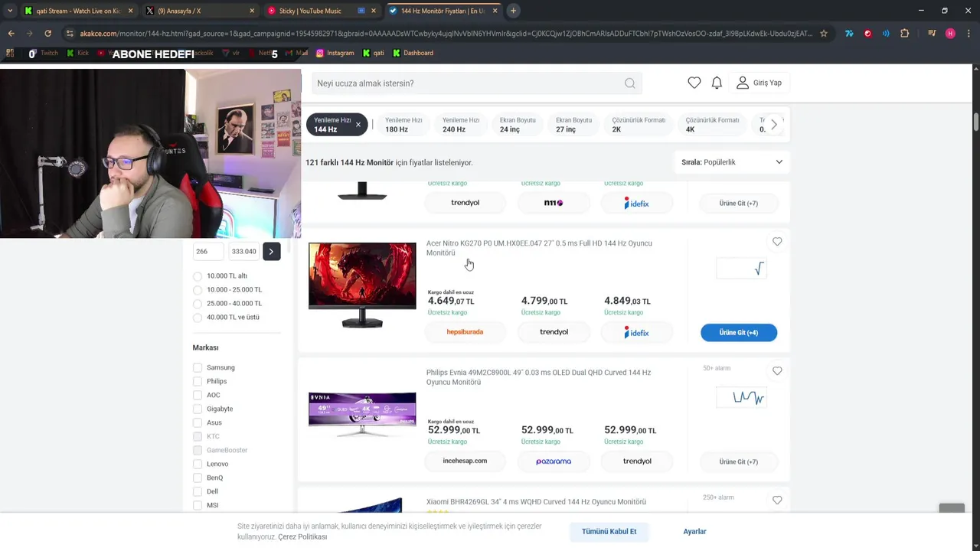Viewport: 980px width, 551px height.
Task: Add Xiaomi BHR4269GL monitor to favorites heart
Action: (777, 500)
